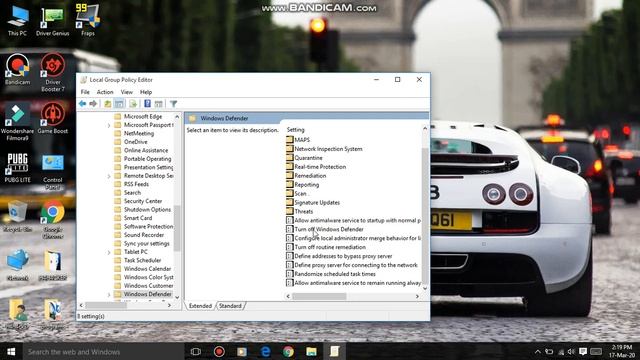Click the Show/Hide action pane icon
The width and height of the screenshot is (640, 360).
[x=159, y=104]
